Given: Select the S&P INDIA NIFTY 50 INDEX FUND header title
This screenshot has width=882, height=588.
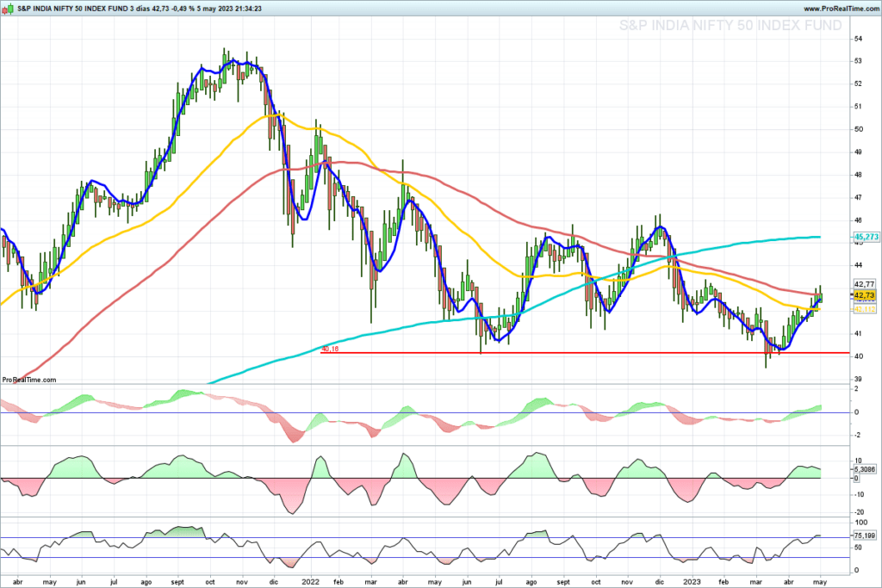Looking at the screenshot, I should [72, 9].
